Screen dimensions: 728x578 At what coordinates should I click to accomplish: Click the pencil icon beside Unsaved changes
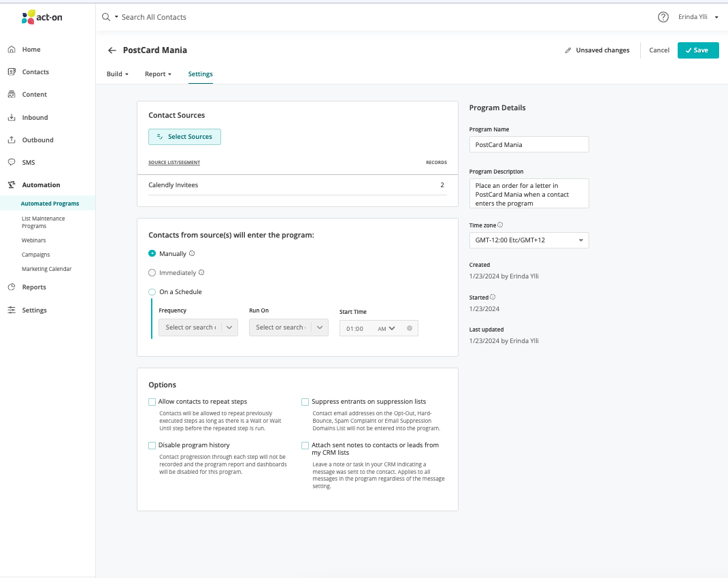(x=568, y=50)
